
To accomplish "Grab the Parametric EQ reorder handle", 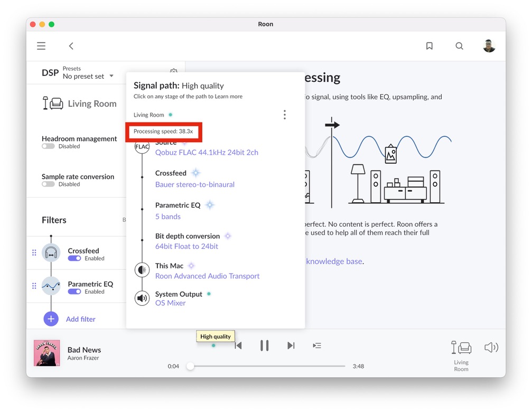I will 34,286.
